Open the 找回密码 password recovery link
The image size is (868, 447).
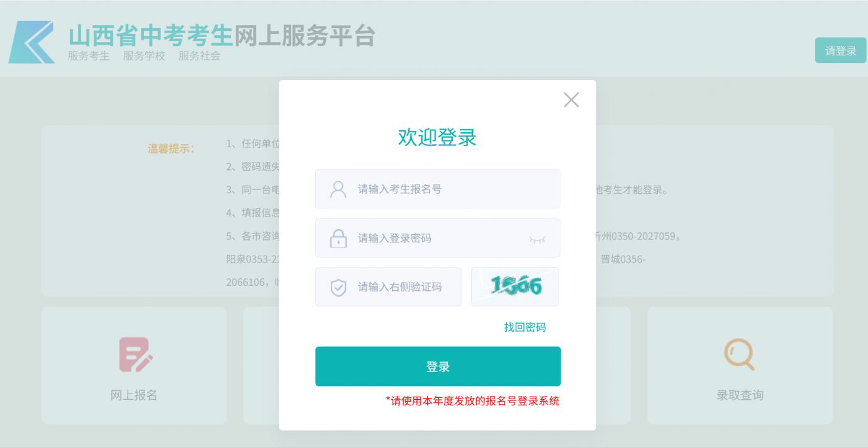pos(525,327)
